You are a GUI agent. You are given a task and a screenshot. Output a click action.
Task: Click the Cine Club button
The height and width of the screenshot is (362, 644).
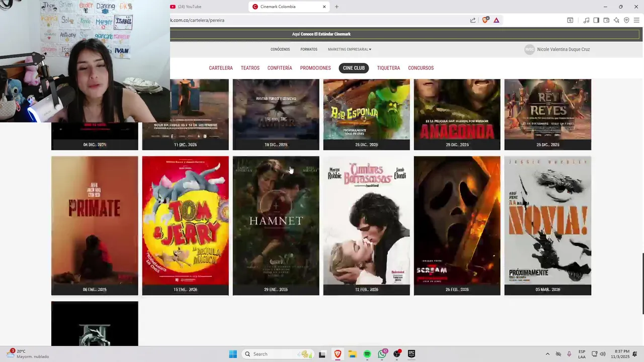(354, 68)
